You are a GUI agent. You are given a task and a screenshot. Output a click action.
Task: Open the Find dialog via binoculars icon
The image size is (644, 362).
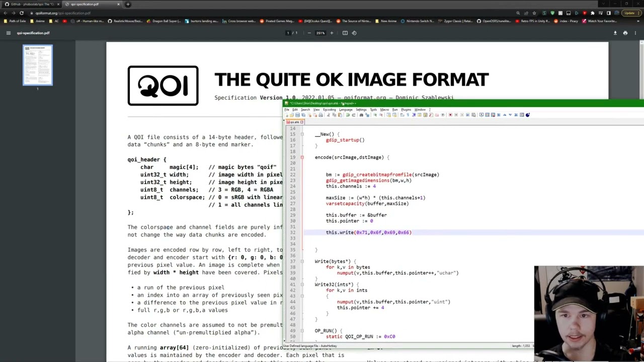tap(361, 115)
